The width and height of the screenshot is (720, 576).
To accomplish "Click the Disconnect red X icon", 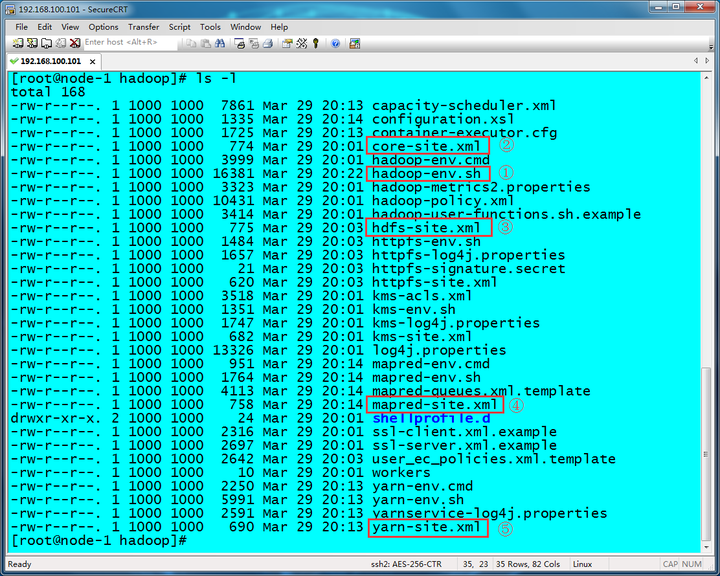I will pos(75,43).
